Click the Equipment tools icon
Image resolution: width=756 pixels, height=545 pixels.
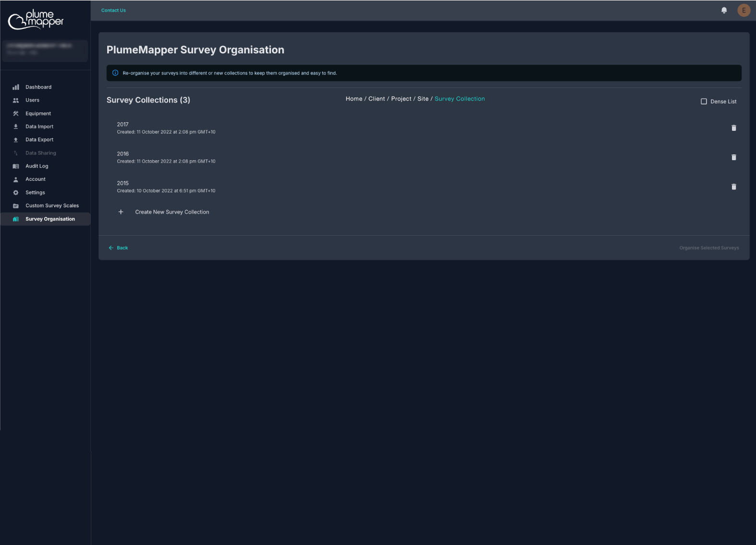pyautogui.click(x=16, y=114)
